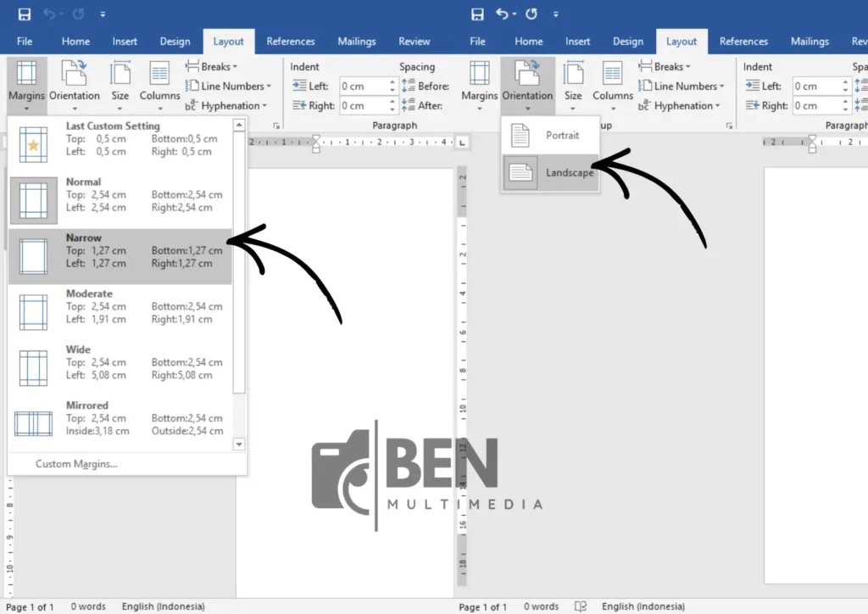Click the Redo icon

(78, 12)
